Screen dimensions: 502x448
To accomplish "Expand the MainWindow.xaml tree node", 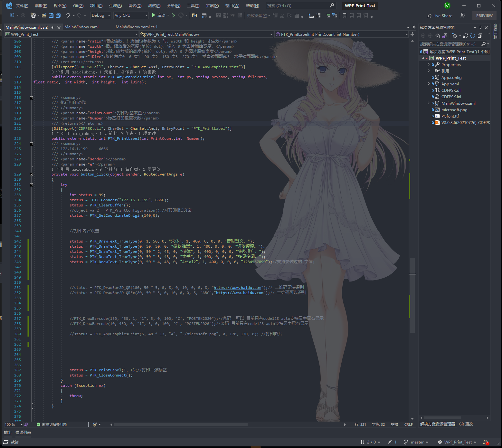I will pyautogui.click(x=429, y=103).
